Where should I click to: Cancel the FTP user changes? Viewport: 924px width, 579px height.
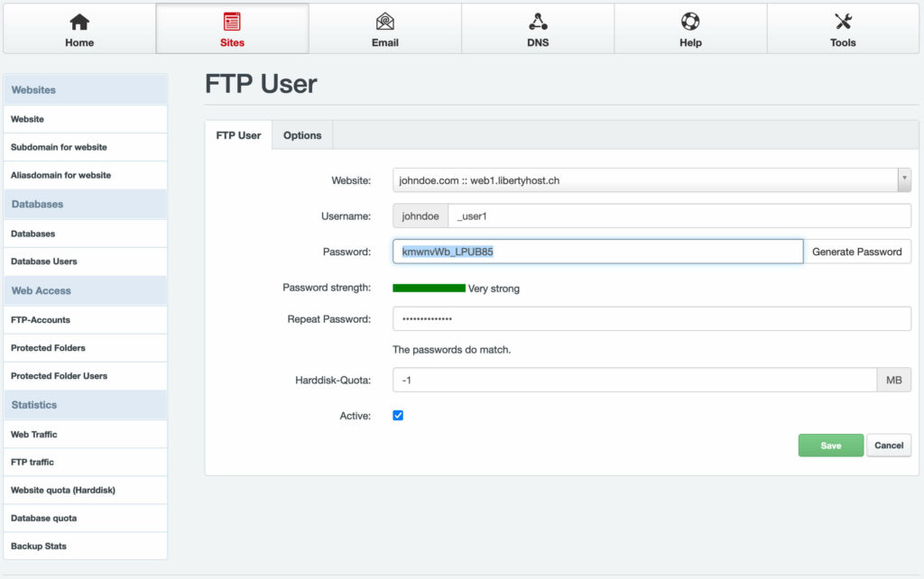[x=889, y=445]
